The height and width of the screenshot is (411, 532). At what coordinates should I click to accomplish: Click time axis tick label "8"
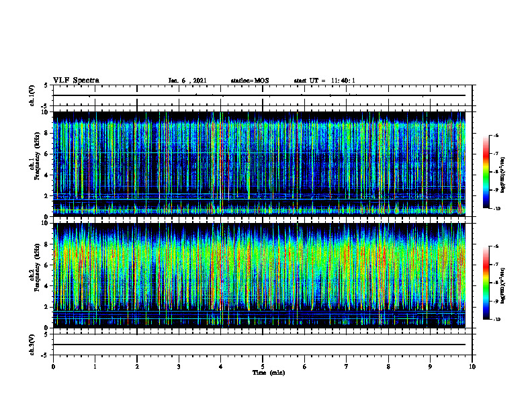388,367
